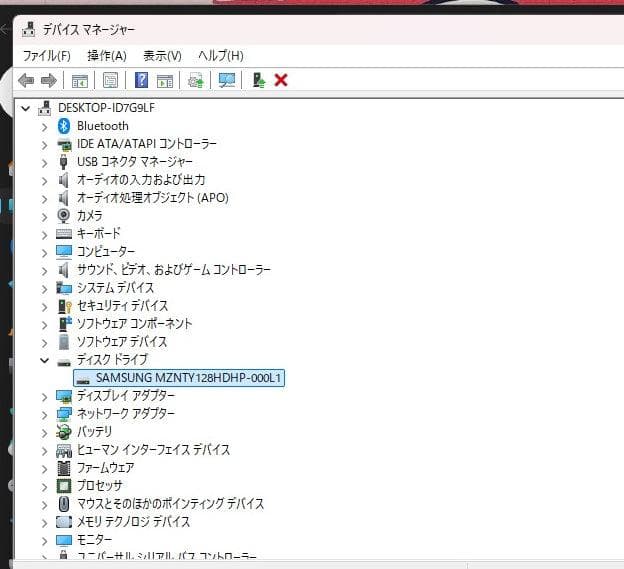The width and height of the screenshot is (624, 569).
Task: Click the メモリ テクノロジ デバイス icon
Action: coord(64,522)
